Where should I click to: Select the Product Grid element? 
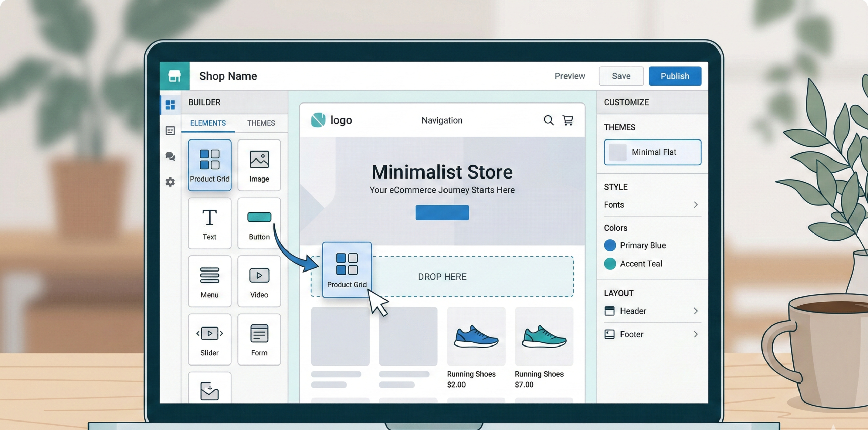pos(209,165)
